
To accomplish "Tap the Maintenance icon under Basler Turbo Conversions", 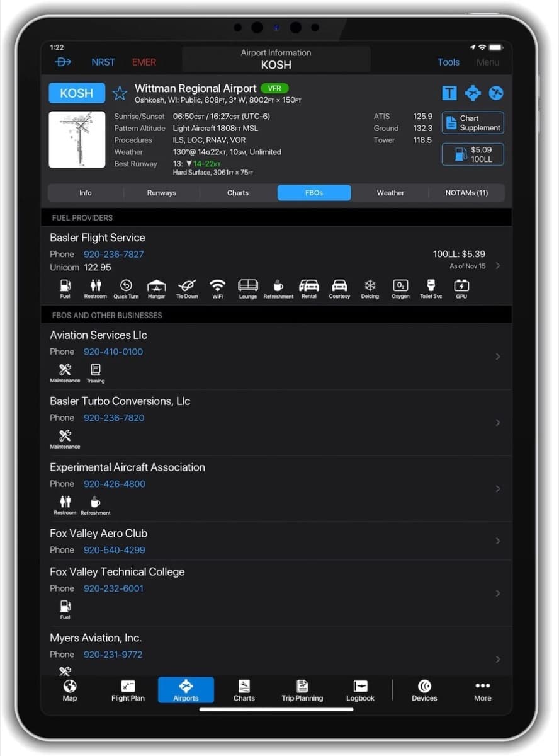I will pos(65,439).
